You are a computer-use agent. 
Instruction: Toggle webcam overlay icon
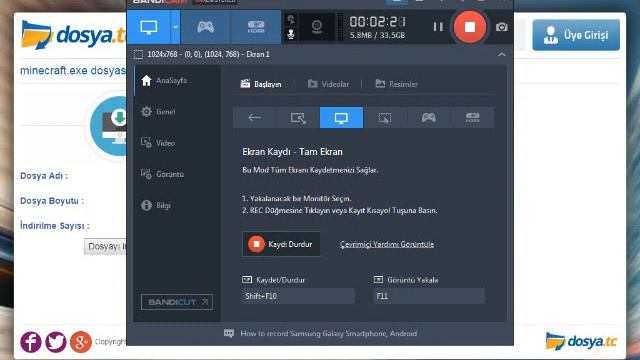tap(317, 27)
